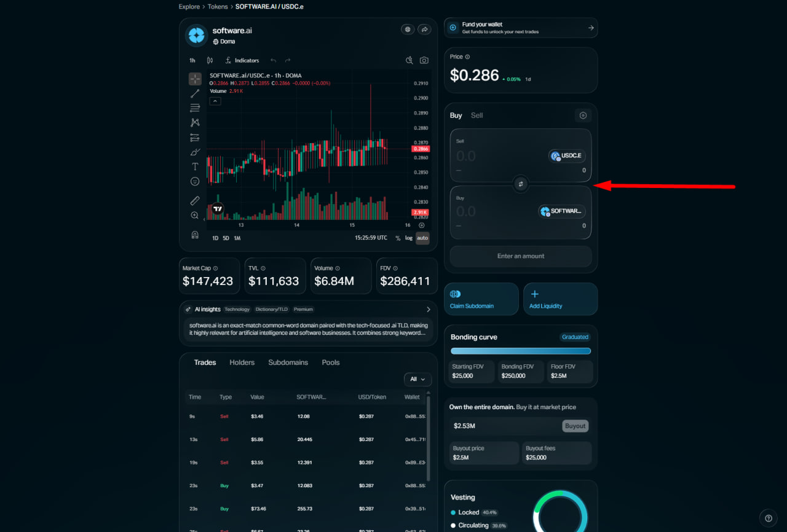Toggle the auto scale button
The height and width of the screenshot is (532, 787).
tap(422, 238)
